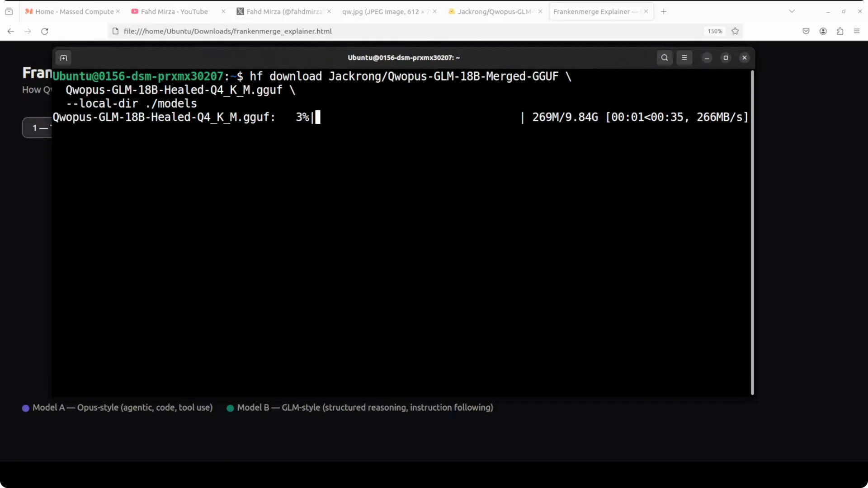The width and height of the screenshot is (868, 488).
Task: Close the Frankenmerge Explainer tab
Action: 646,12
